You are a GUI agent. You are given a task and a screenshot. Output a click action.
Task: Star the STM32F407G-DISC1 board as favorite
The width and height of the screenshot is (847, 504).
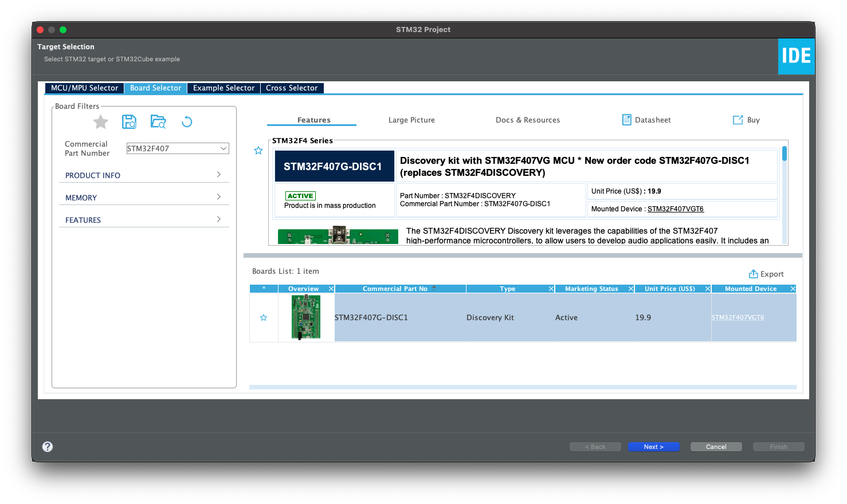click(x=258, y=150)
